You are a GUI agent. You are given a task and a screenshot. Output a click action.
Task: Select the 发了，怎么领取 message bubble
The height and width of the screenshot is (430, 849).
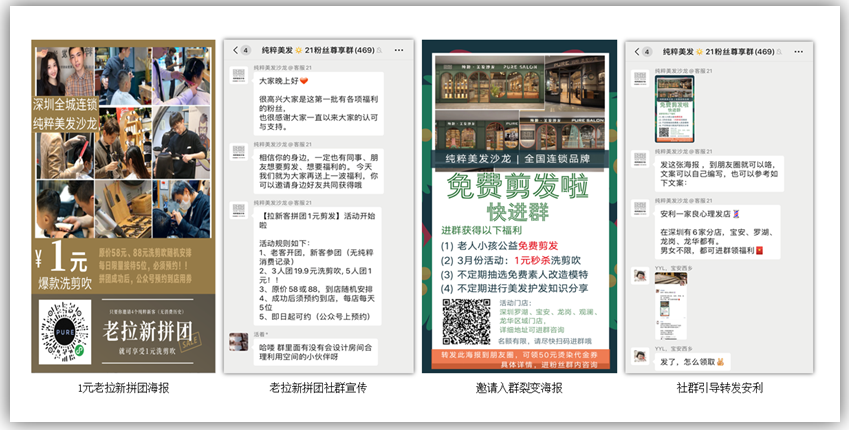693,361
